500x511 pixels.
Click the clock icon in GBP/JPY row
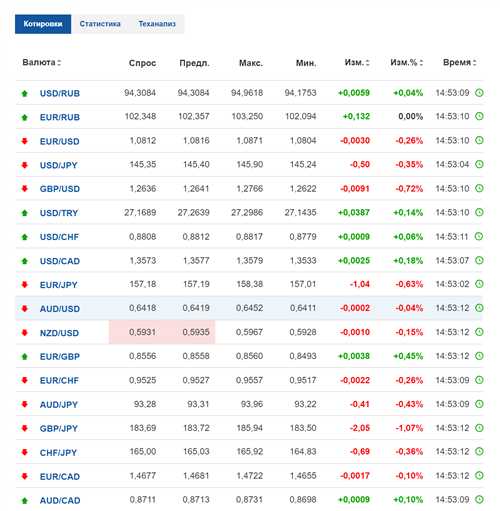pyautogui.click(x=479, y=428)
